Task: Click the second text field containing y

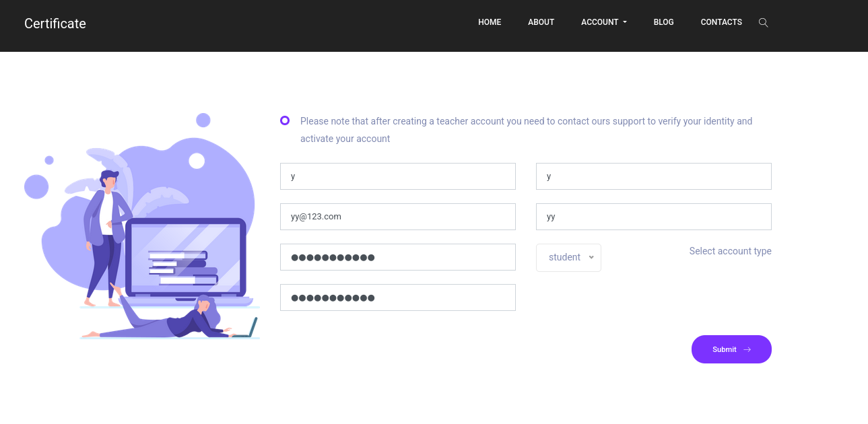Action: click(653, 176)
